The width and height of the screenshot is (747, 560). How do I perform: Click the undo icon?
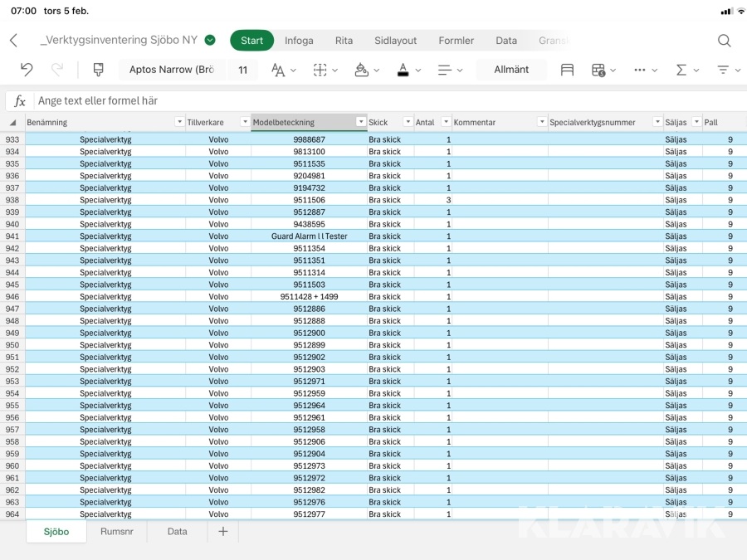tap(27, 70)
